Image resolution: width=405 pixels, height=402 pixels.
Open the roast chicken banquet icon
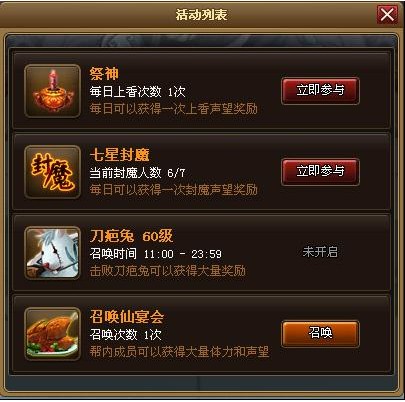(x=53, y=334)
